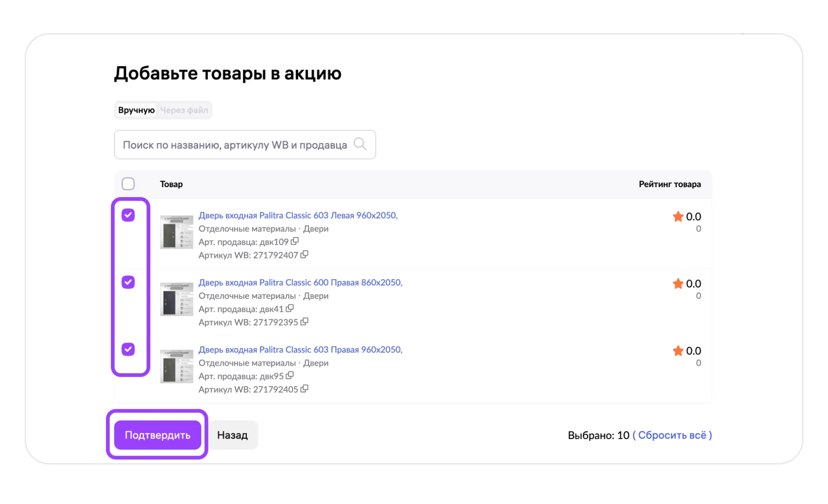Click the Сбросить всё link
The height and width of the screenshot is (504, 828).
[x=672, y=435]
